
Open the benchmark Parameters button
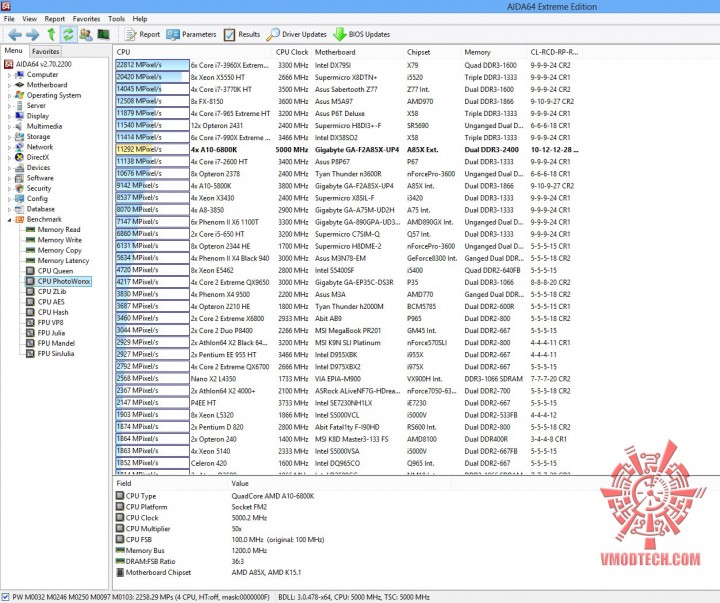(x=191, y=34)
